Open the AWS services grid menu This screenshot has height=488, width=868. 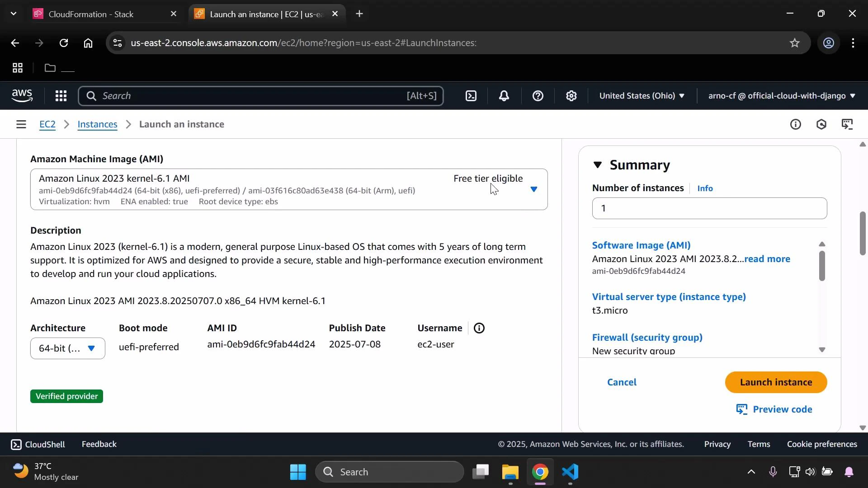61,96
